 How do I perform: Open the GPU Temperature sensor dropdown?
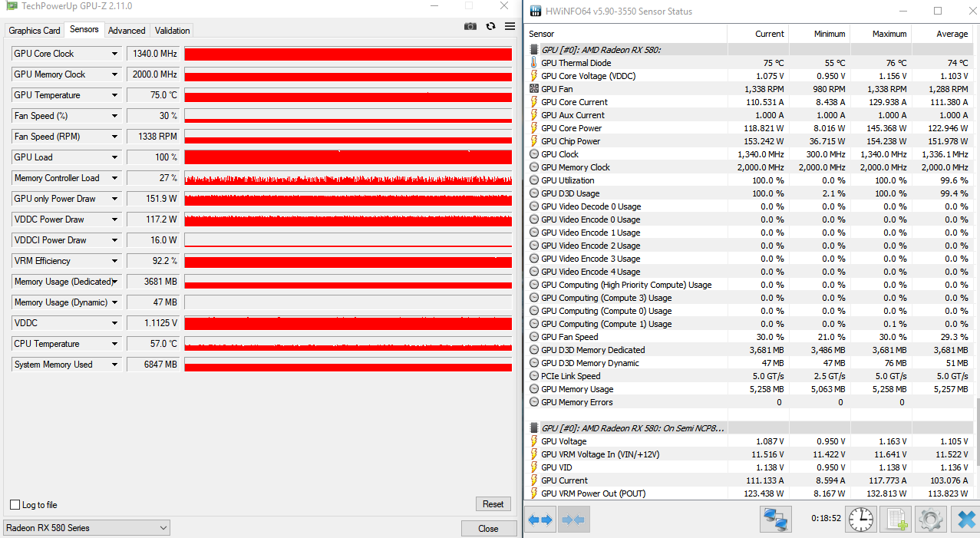(115, 95)
